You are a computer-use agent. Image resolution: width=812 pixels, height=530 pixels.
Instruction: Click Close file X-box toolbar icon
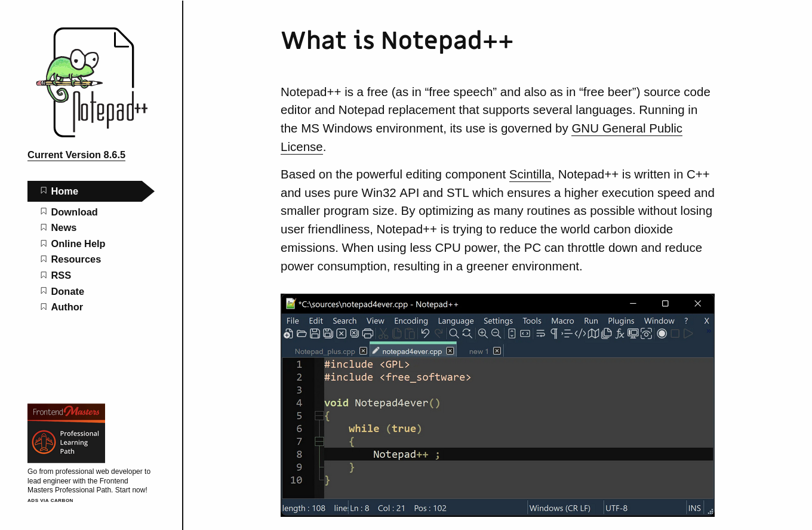coord(341,334)
